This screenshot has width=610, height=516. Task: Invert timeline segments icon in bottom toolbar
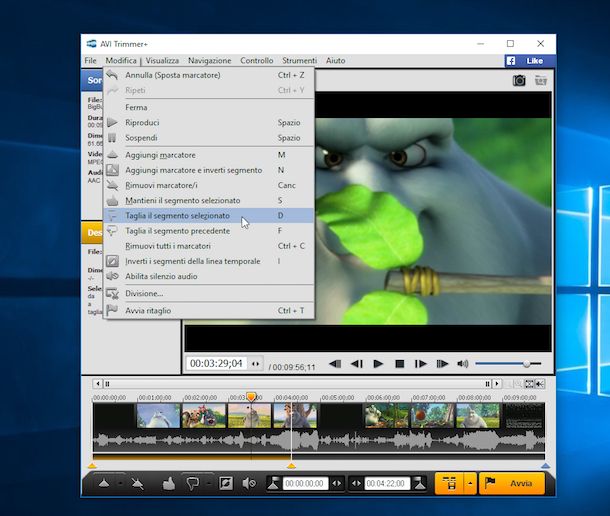point(226,484)
